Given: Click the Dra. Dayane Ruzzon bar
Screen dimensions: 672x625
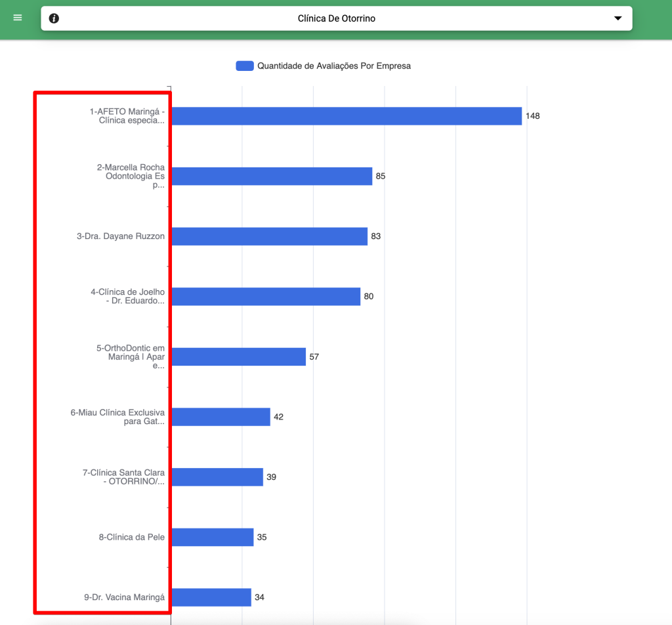Looking at the screenshot, I should pos(270,236).
